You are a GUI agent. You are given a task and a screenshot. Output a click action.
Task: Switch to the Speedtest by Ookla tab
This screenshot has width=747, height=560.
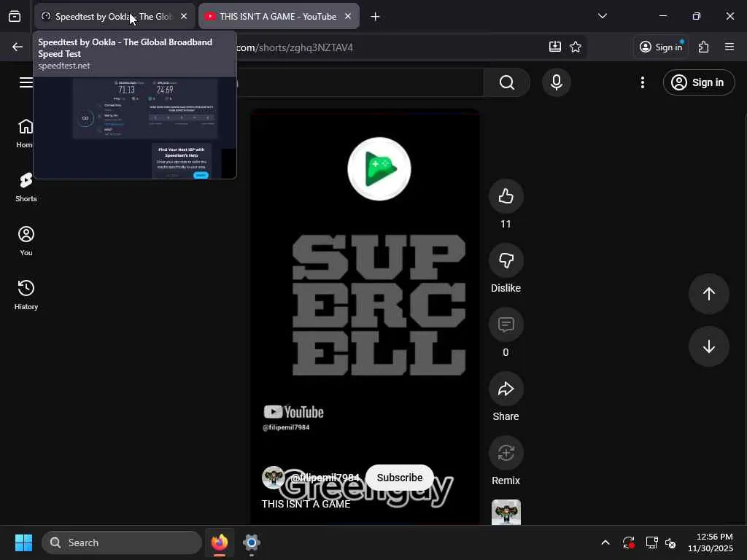click(x=115, y=16)
